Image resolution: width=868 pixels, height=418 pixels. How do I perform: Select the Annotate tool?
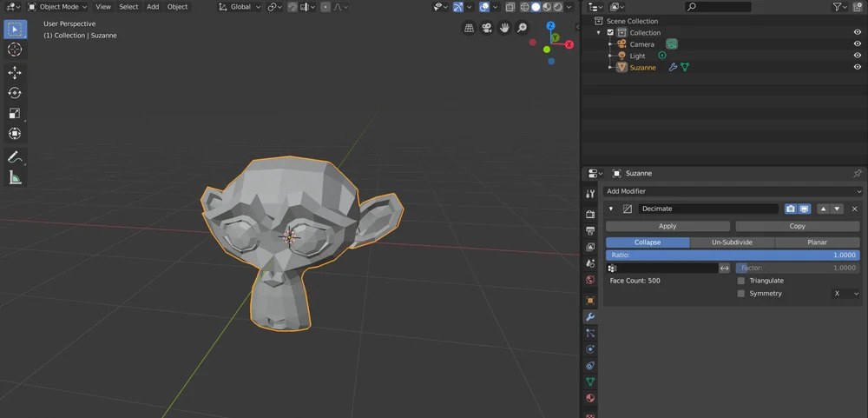(15, 157)
